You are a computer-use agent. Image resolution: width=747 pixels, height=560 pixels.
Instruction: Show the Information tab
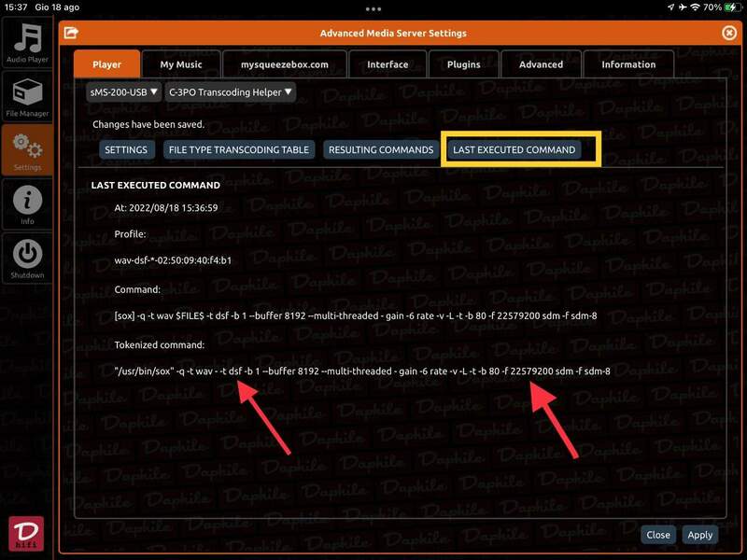(628, 64)
